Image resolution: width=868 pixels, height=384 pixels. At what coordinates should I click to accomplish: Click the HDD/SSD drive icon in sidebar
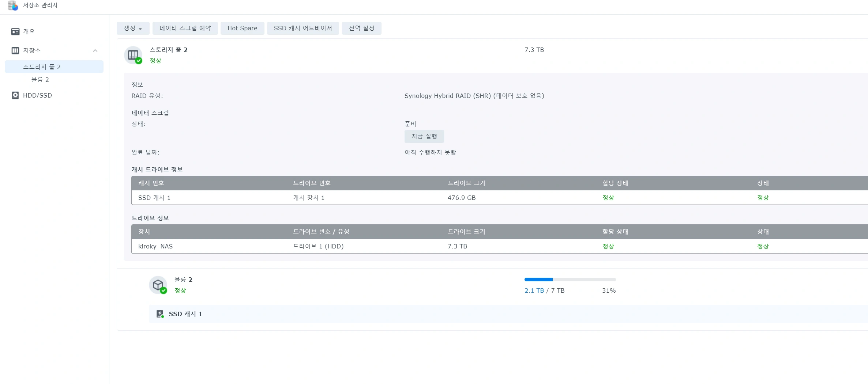click(15, 95)
